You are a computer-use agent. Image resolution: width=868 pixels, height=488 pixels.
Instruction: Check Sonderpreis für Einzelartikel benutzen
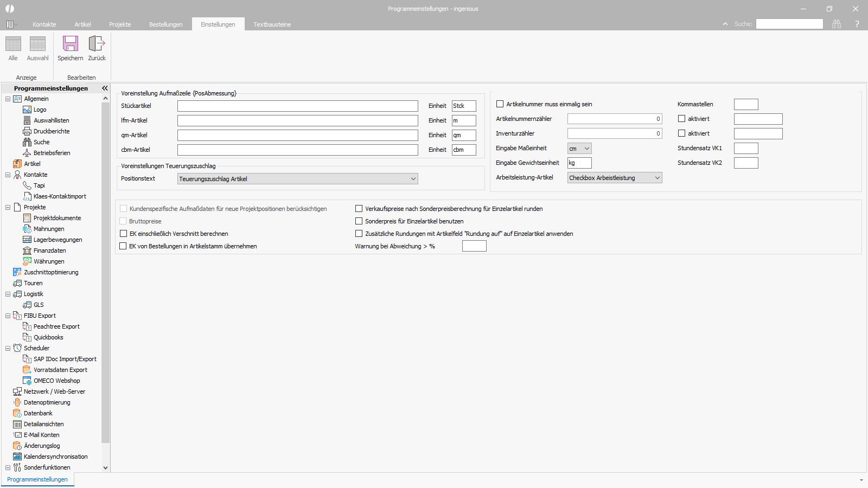[359, 221]
